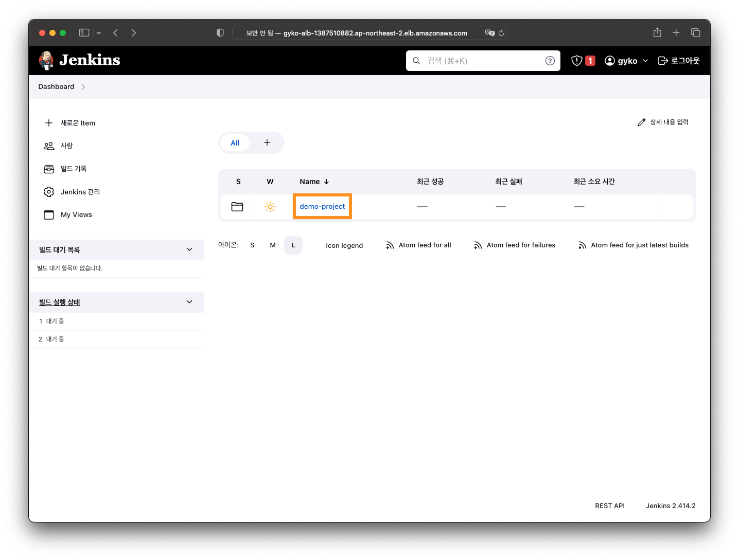
Task: Sort table by W weather column
Action: [x=270, y=182]
